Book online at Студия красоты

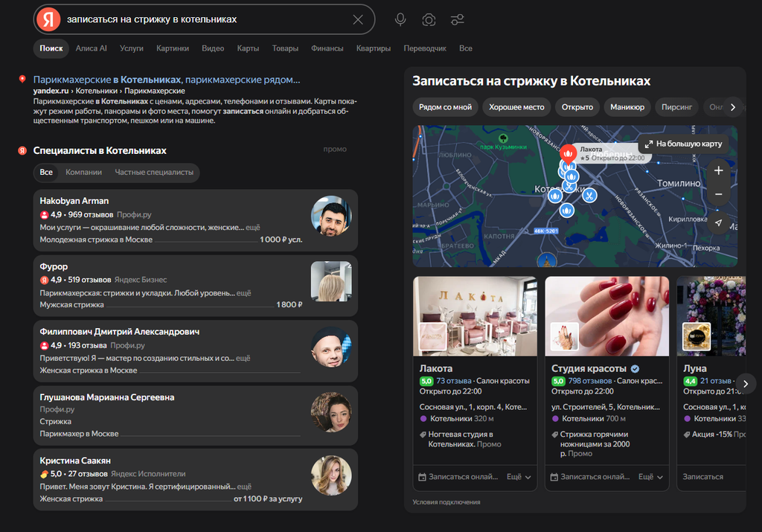[x=590, y=477]
